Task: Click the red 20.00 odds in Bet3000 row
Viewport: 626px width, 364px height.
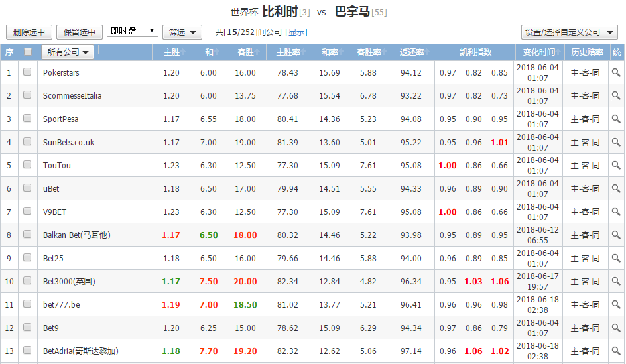Action: [x=245, y=281]
